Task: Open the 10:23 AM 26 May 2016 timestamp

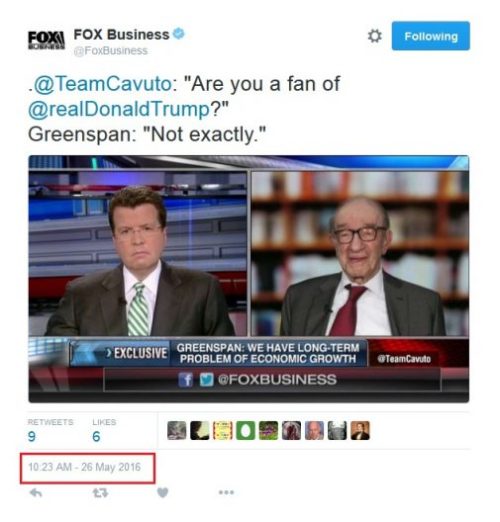Action: (84, 467)
